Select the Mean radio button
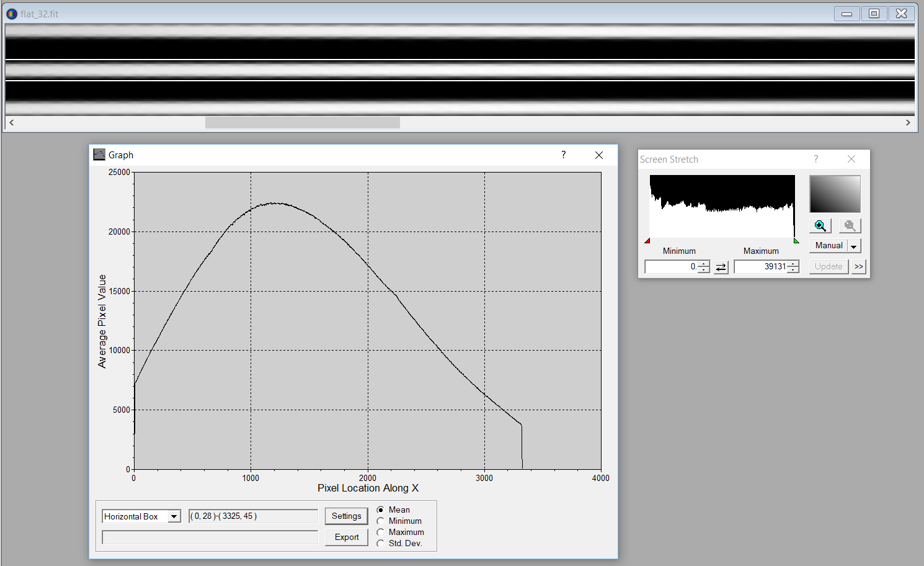Image resolution: width=924 pixels, height=566 pixels. pos(381,510)
